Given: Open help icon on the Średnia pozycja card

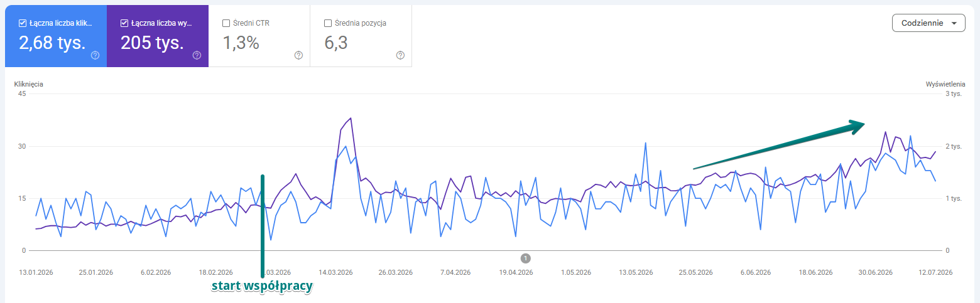Looking at the screenshot, I should click(x=400, y=55).
